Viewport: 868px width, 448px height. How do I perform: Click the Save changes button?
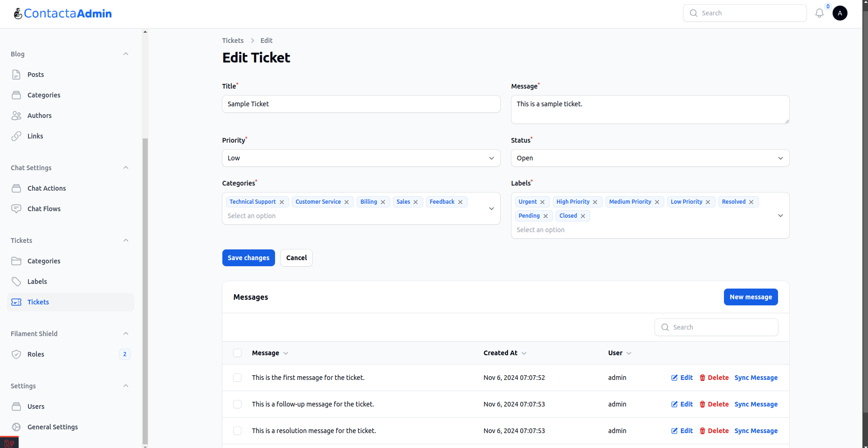tap(248, 258)
